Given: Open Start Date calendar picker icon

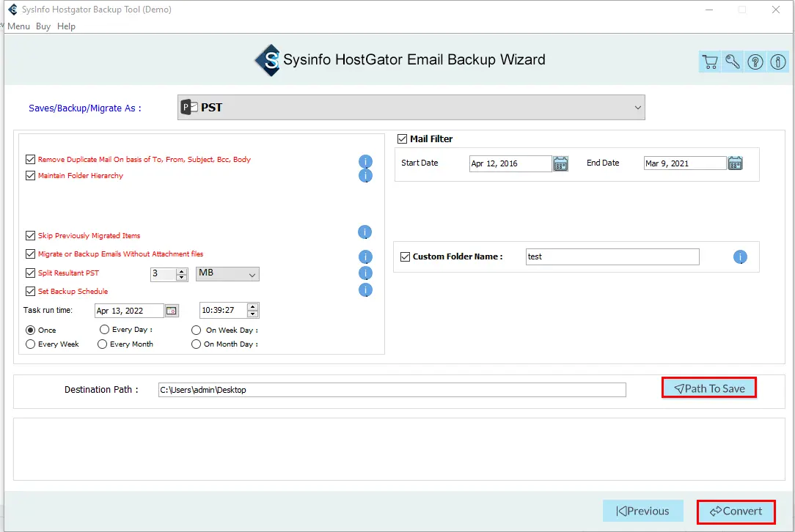Looking at the screenshot, I should pos(560,163).
